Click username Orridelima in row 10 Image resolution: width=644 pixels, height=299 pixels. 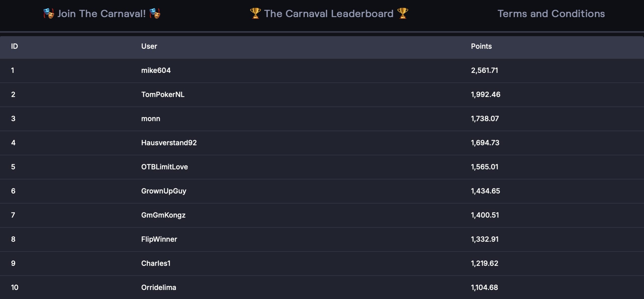pos(159,287)
